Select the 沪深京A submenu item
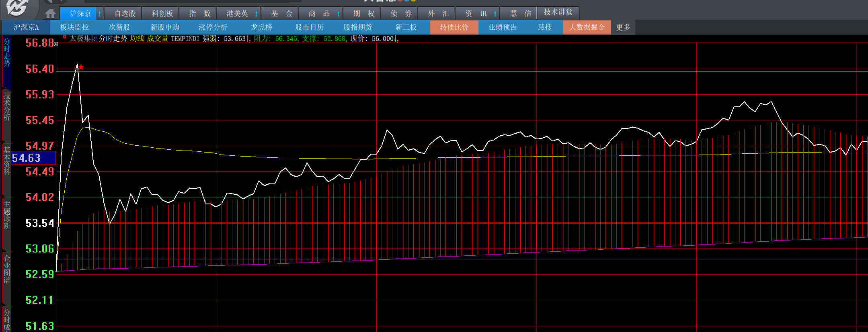 point(26,27)
